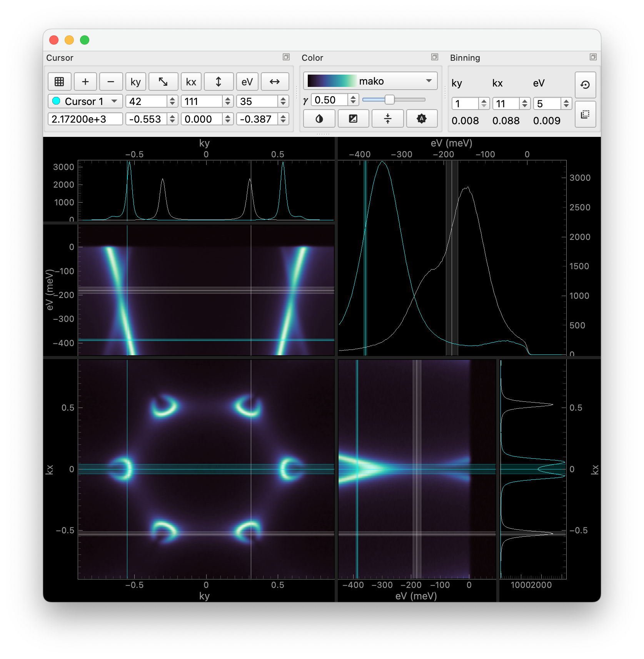The width and height of the screenshot is (644, 659).
Task: Toggle the cursor snap grid button
Action: click(59, 82)
